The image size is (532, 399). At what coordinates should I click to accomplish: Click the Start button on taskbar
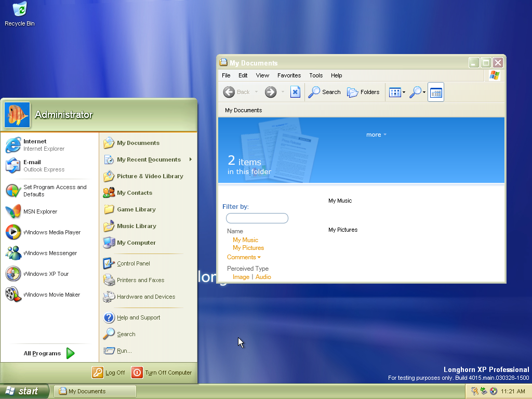pyautogui.click(x=24, y=391)
